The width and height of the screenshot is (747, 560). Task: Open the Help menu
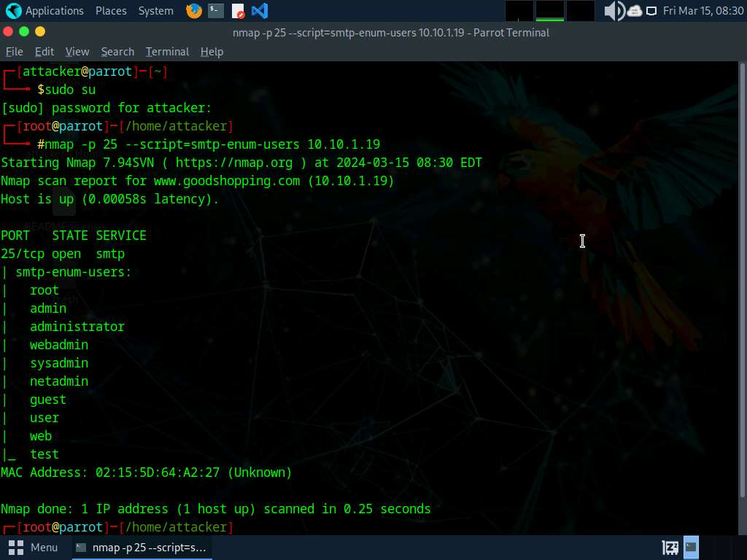(212, 52)
